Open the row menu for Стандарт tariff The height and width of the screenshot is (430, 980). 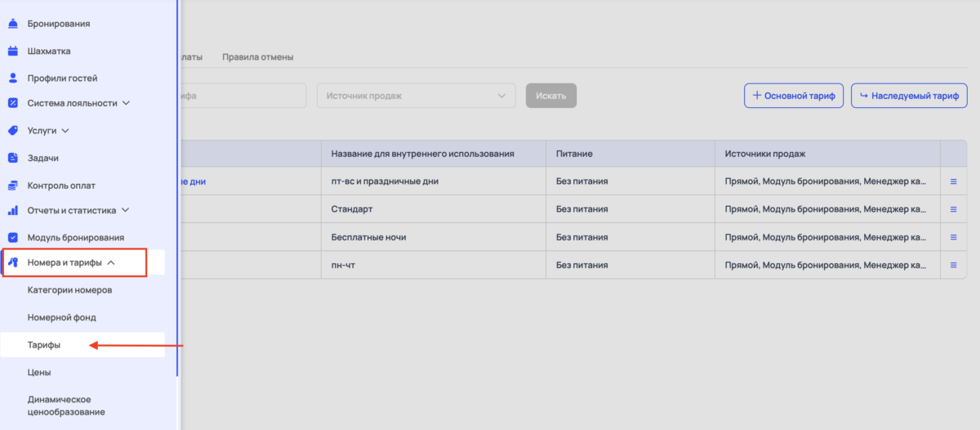pos(953,209)
